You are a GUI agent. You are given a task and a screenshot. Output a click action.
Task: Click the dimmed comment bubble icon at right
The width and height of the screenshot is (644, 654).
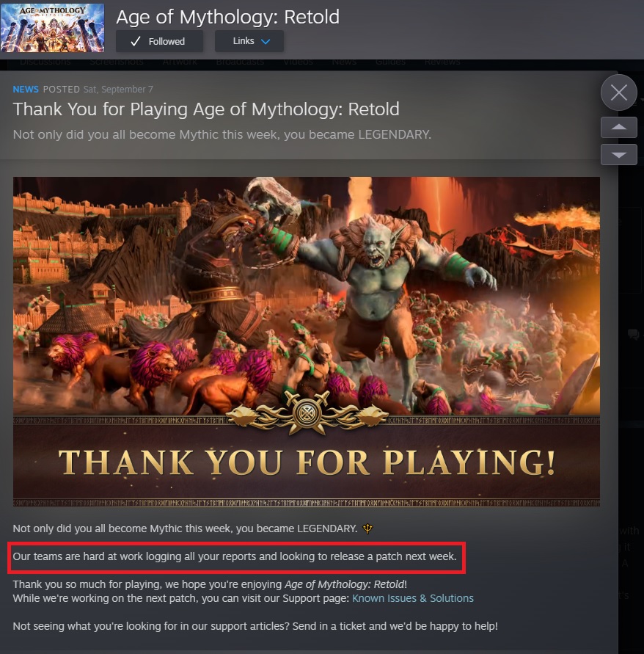tap(633, 334)
